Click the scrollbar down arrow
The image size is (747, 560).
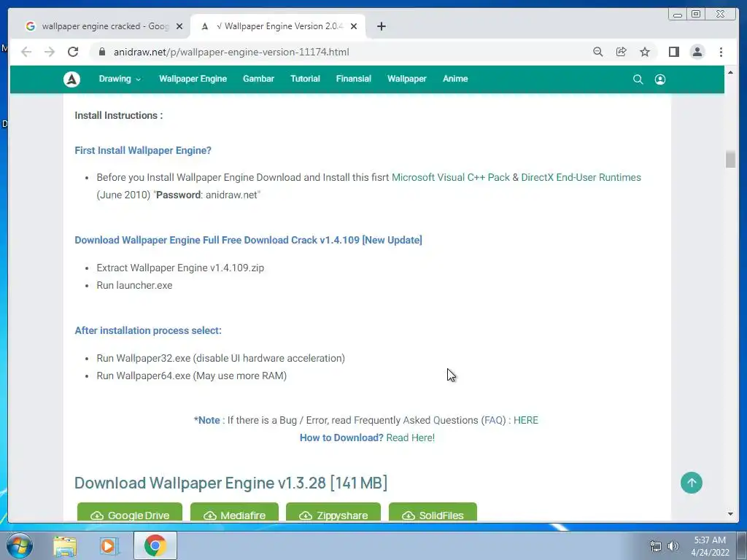coord(730,514)
